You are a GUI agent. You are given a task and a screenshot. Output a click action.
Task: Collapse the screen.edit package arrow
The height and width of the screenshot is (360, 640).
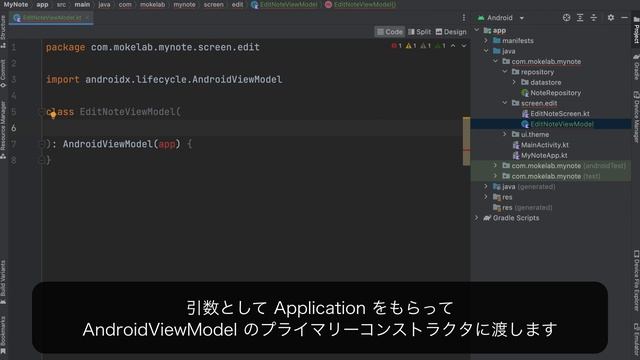[x=505, y=103]
